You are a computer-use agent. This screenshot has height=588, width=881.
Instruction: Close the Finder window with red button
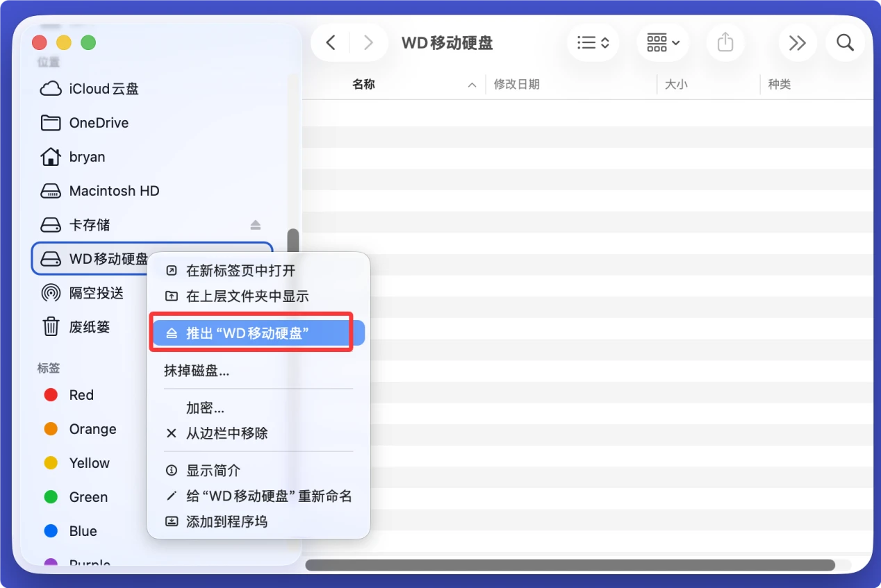tap(39, 43)
